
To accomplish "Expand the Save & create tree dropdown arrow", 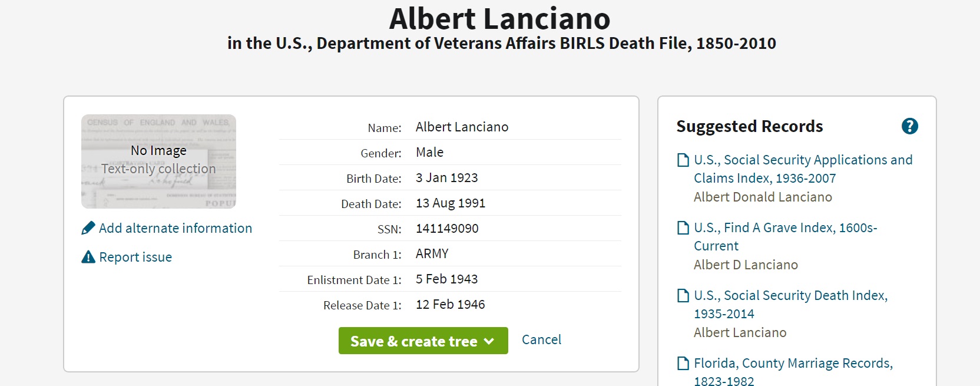I will [489, 341].
